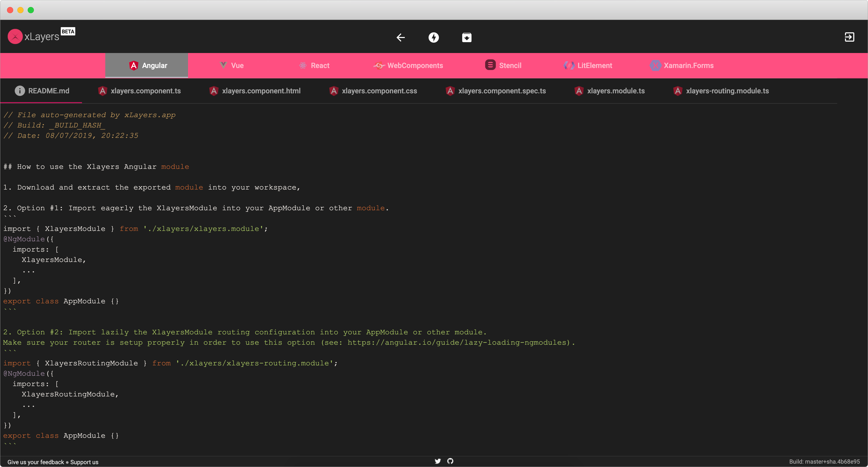Click the xLayers title text
The height and width of the screenshot is (467, 868).
pos(42,36)
